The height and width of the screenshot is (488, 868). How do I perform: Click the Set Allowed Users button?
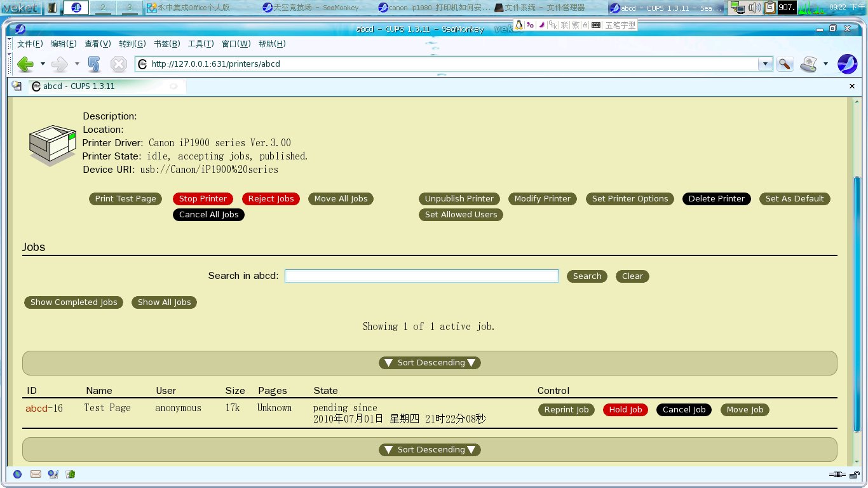pos(461,215)
